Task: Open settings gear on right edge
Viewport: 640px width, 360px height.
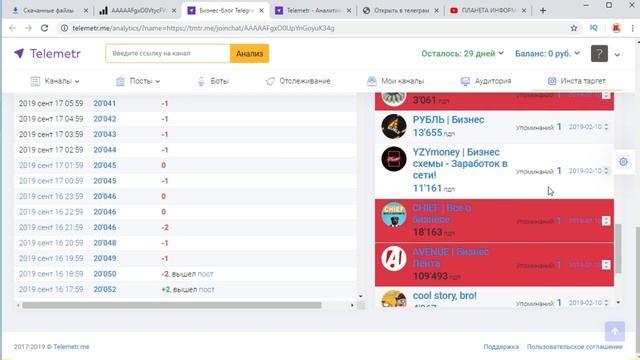Action: [x=623, y=162]
